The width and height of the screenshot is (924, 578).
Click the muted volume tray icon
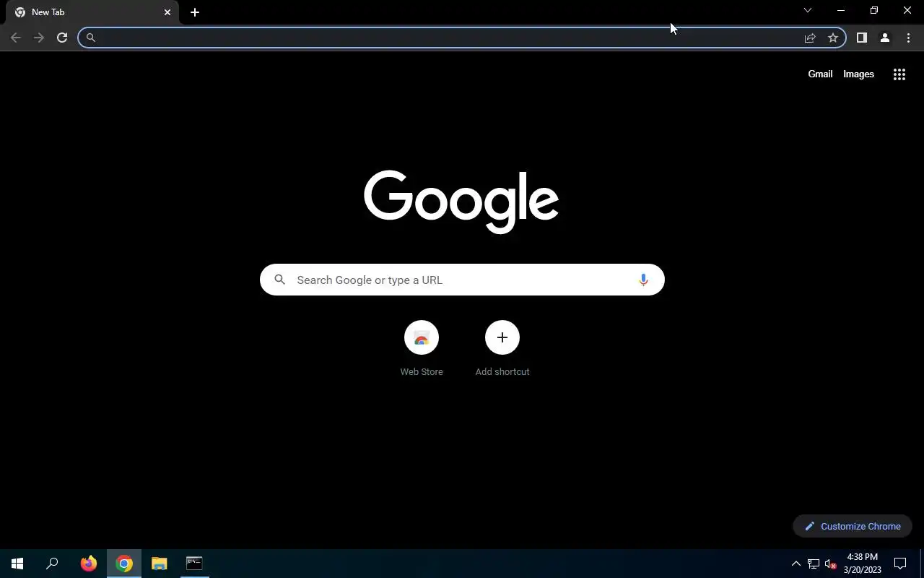[831, 564]
